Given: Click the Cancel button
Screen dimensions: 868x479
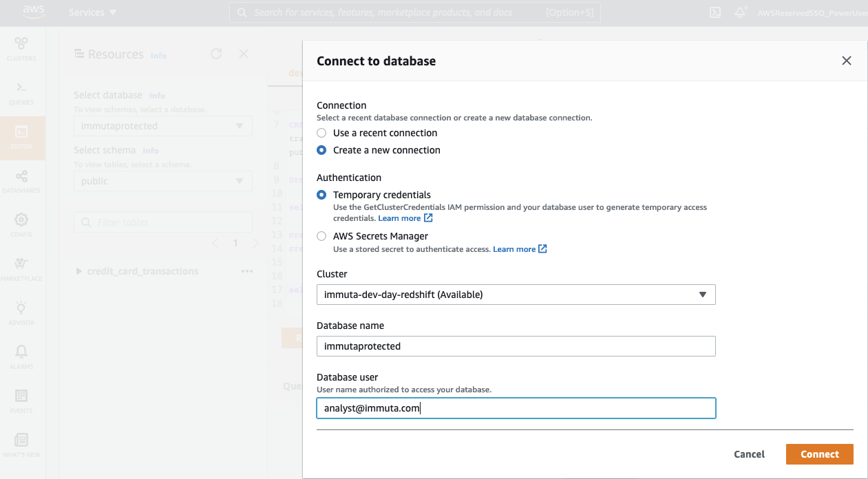Looking at the screenshot, I should pyautogui.click(x=749, y=454).
